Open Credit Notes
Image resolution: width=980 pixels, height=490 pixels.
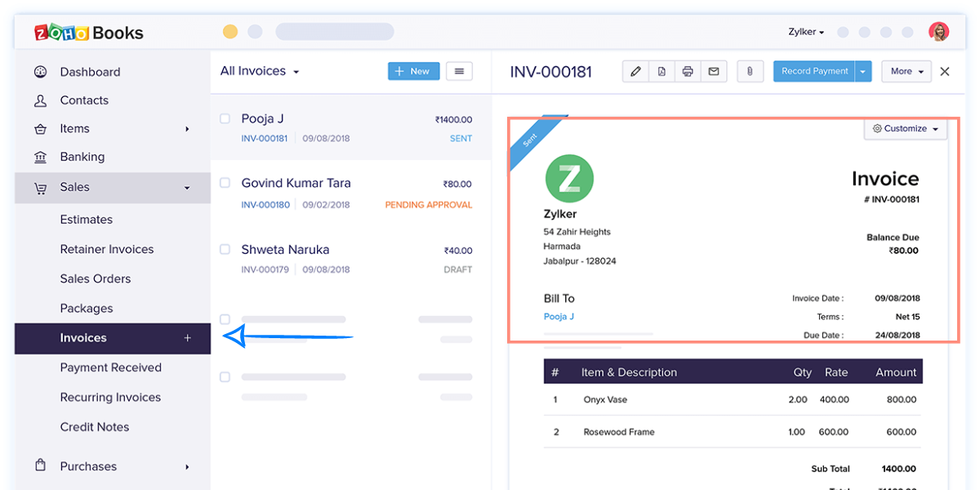(x=95, y=427)
